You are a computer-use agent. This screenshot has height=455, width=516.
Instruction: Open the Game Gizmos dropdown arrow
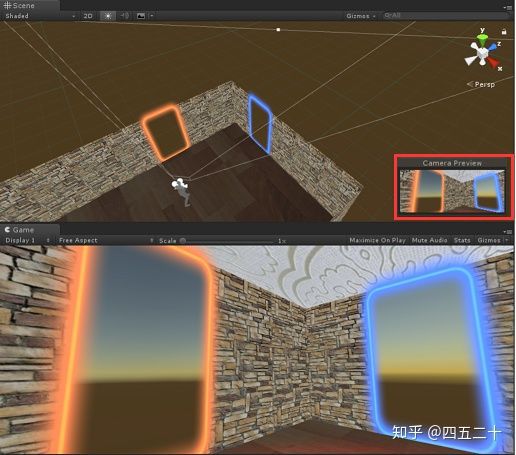click(x=507, y=240)
